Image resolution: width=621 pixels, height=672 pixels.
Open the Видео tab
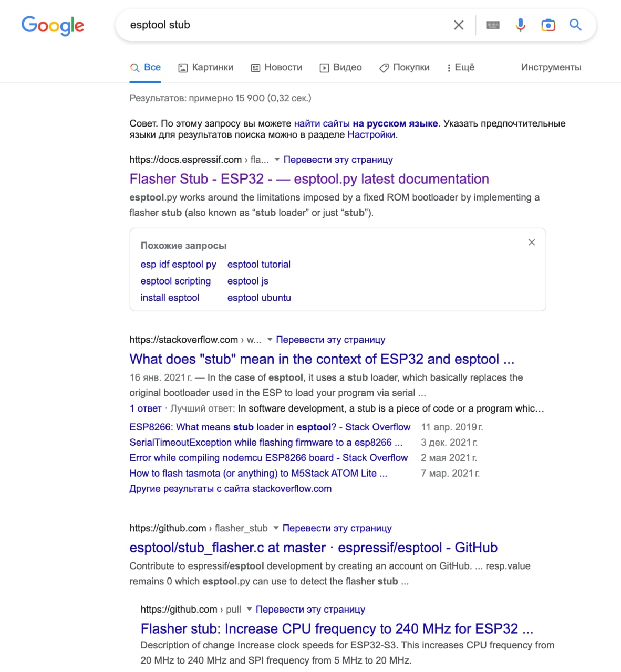[x=341, y=68]
